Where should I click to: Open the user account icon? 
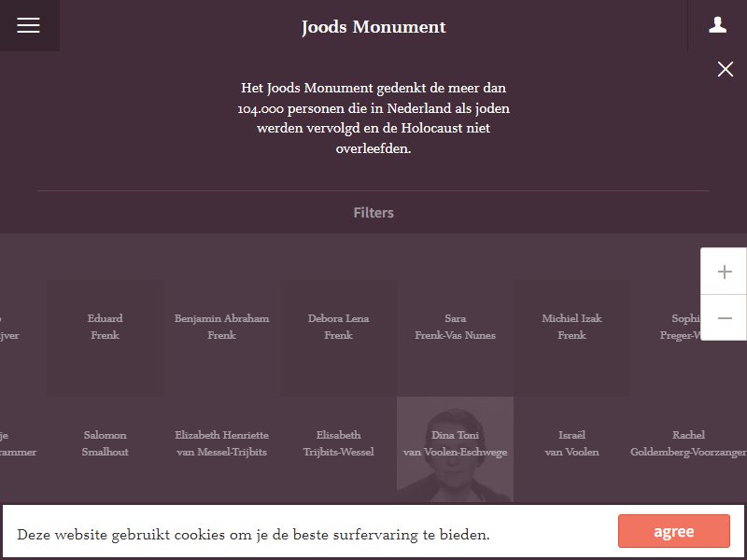(717, 25)
